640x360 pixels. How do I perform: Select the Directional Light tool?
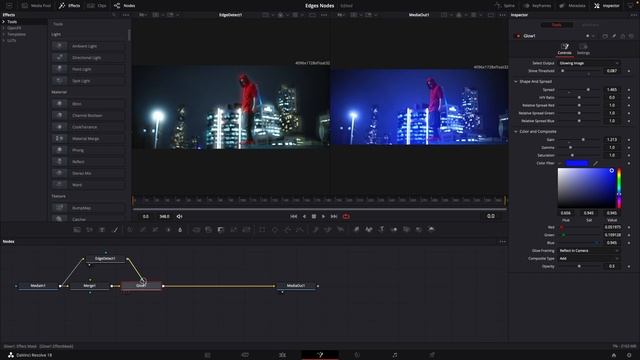coord(88,58)
